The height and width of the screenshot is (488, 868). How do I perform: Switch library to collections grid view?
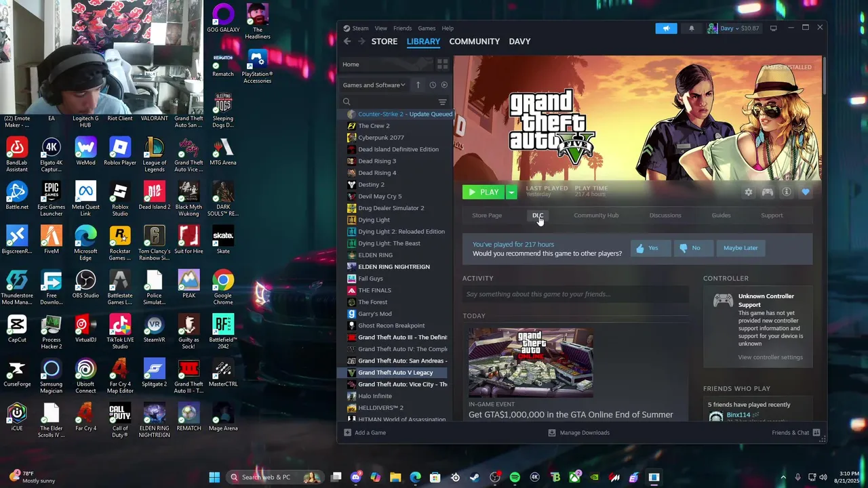pyautogui.click(x=442, y=64)
